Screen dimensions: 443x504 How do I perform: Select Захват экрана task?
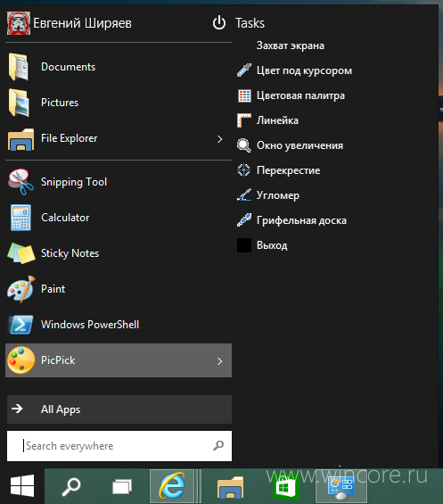pos(291,45)
